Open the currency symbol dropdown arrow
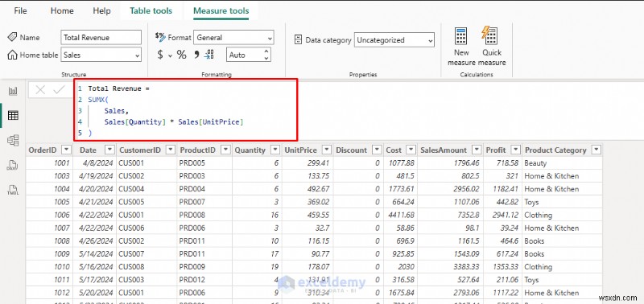The width and height of the screenshot is (644, 304). [170, 55]
